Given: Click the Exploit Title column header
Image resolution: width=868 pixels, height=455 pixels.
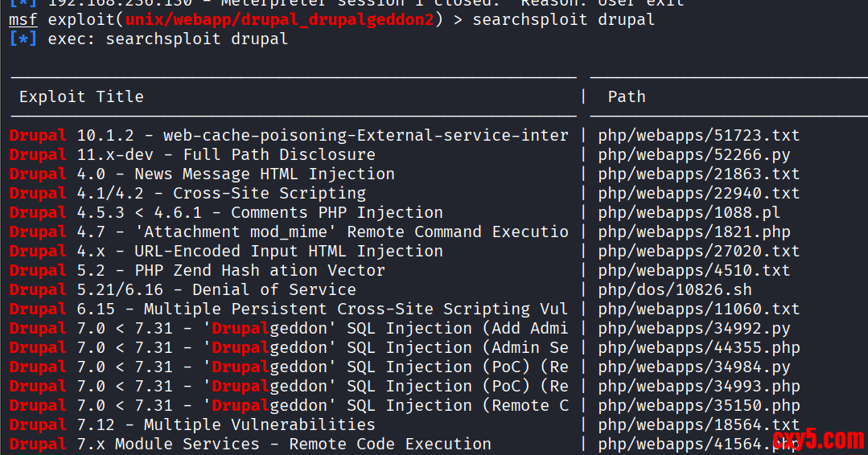Looking at the screenshot, I should coord(81,96).
